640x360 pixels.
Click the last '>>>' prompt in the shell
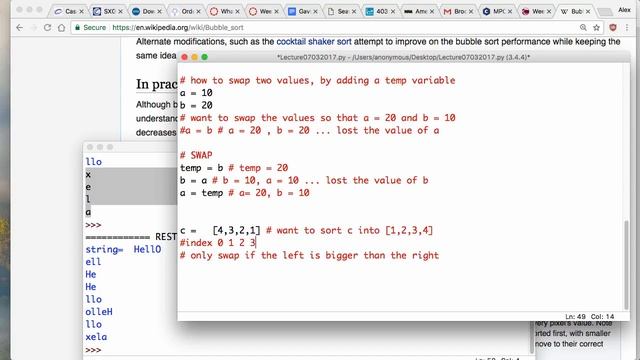(x=93, y=350)
